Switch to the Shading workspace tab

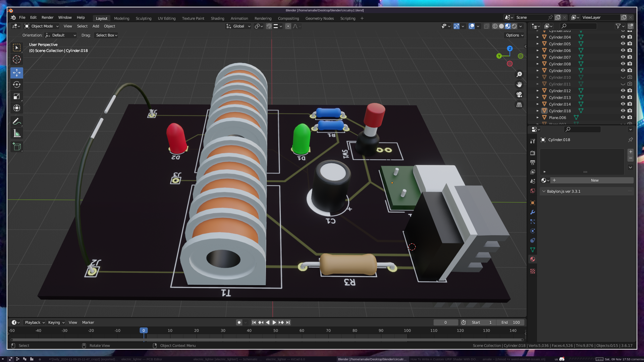pyautogui.click(x=217, y=18)
